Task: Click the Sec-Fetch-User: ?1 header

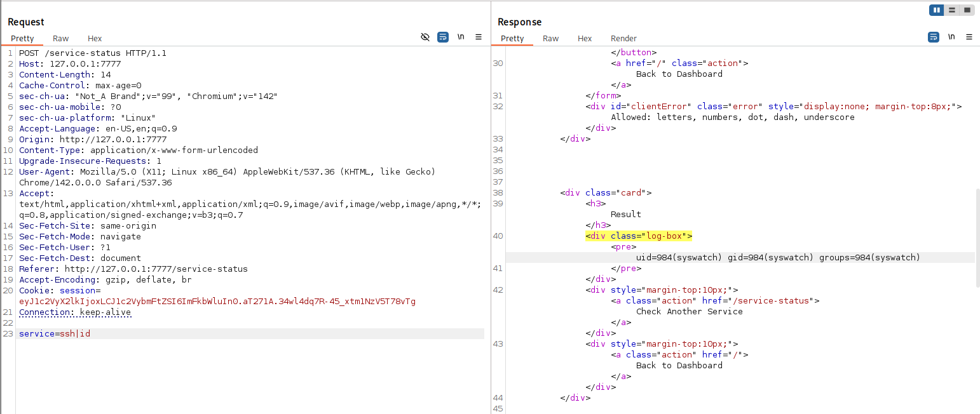Action: [x=65, y=248]
